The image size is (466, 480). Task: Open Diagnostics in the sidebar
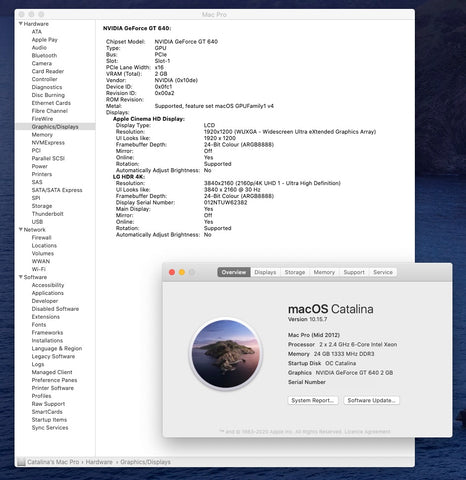tap(47, 87)
